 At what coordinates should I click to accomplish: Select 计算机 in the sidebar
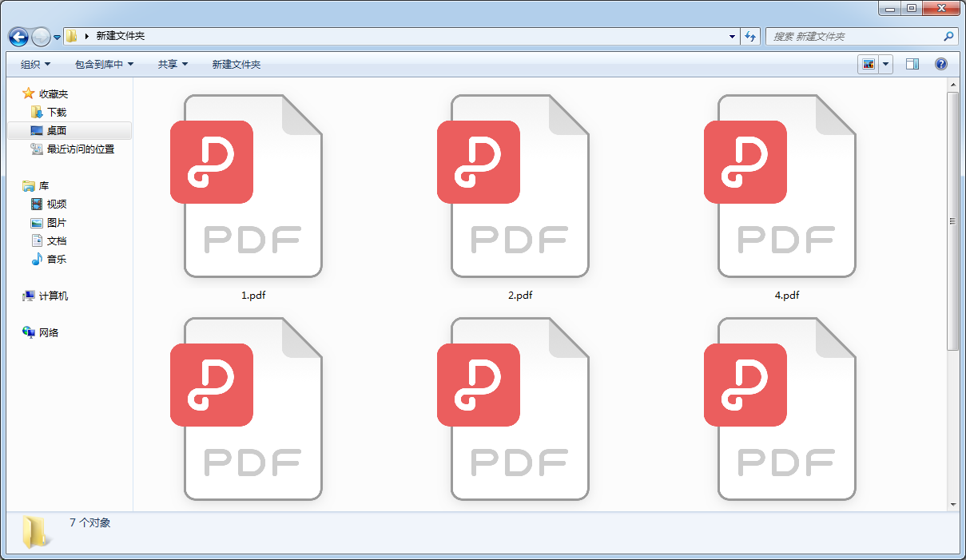[x=54, y=296]
